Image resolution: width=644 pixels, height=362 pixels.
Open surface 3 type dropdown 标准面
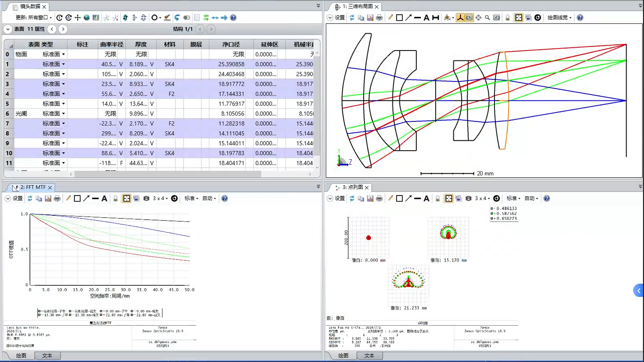click(63, 84)
